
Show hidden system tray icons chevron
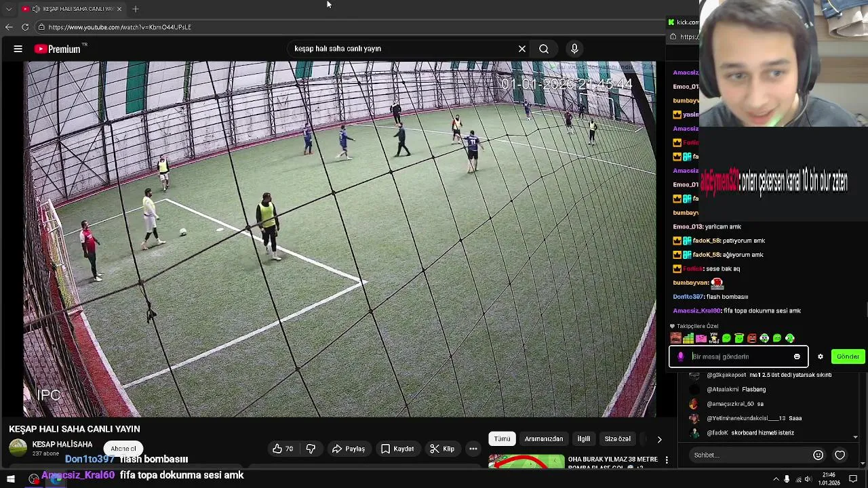[x=776, y=479]
